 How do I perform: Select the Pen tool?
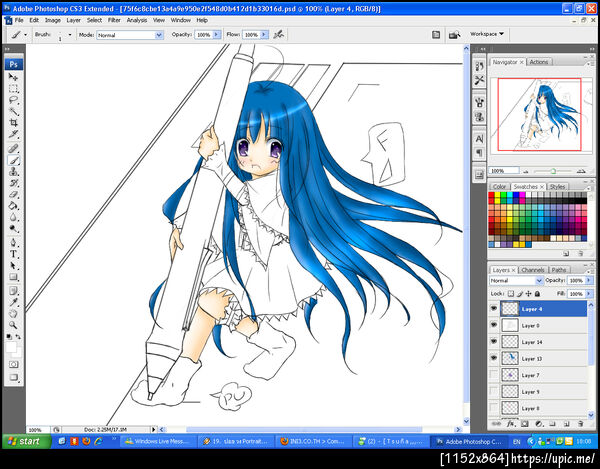pos(13,243)
